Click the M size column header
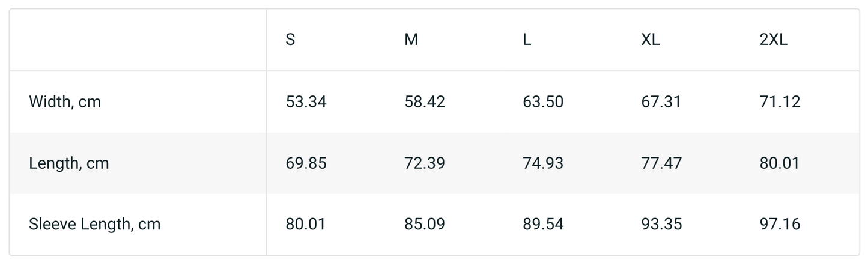 pyautogui.click(x=411, y=40)
